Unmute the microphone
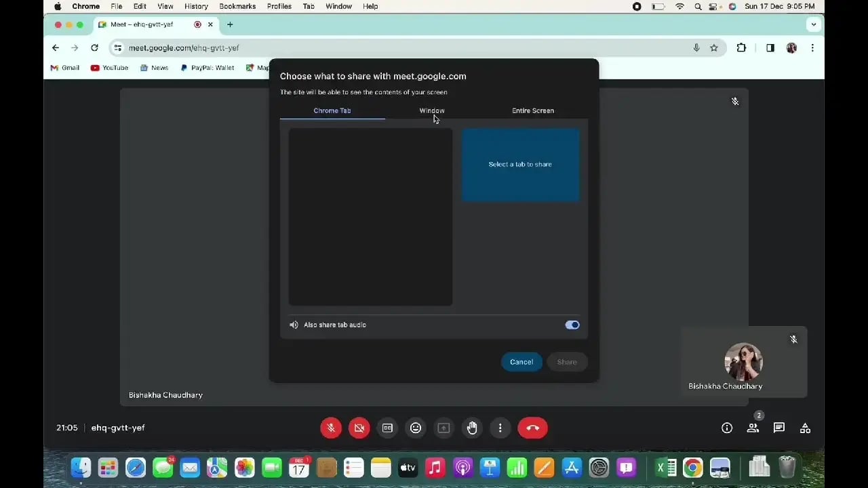868x488 pixels. 330,428
